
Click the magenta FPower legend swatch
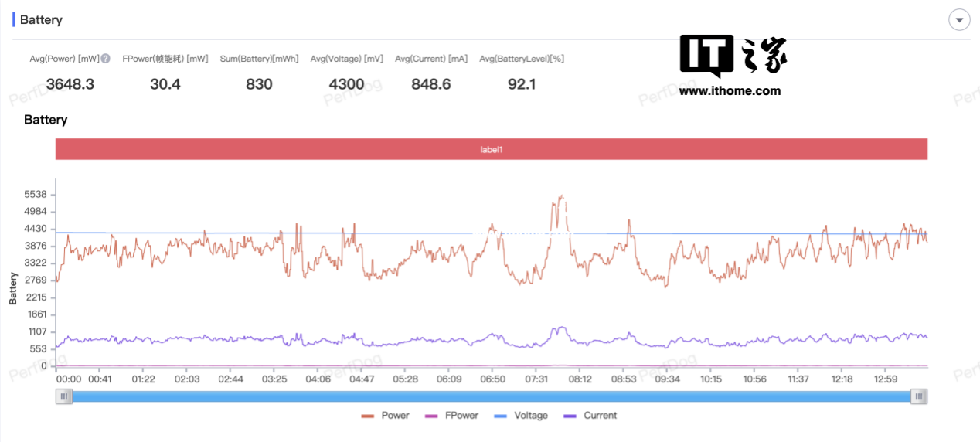433,416
